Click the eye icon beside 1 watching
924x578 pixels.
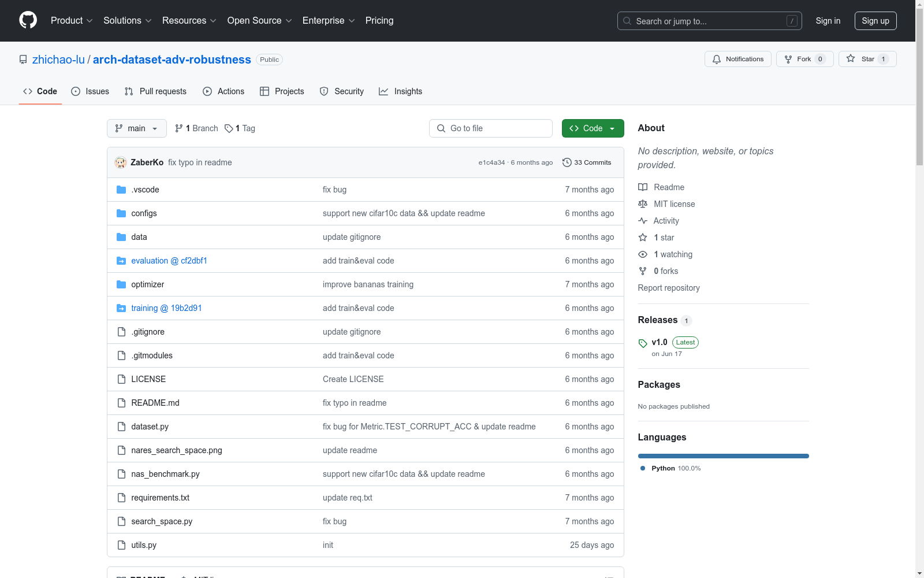tap(643, 254)
